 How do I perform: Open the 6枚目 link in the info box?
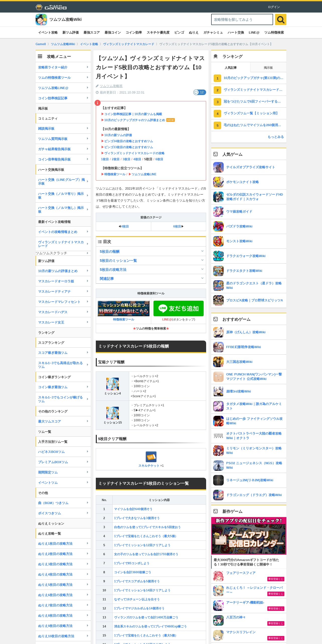pyautogui.click(x=159, y=159)
